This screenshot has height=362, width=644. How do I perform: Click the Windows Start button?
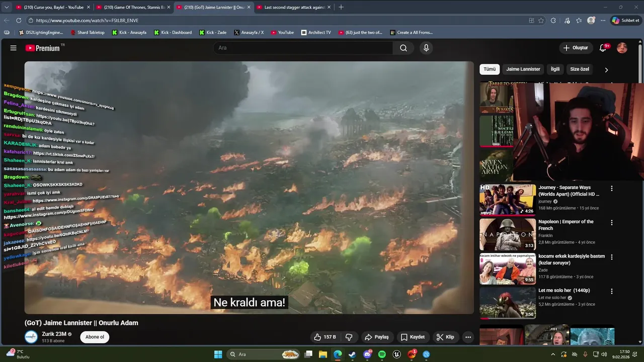[x=218, y=354]
